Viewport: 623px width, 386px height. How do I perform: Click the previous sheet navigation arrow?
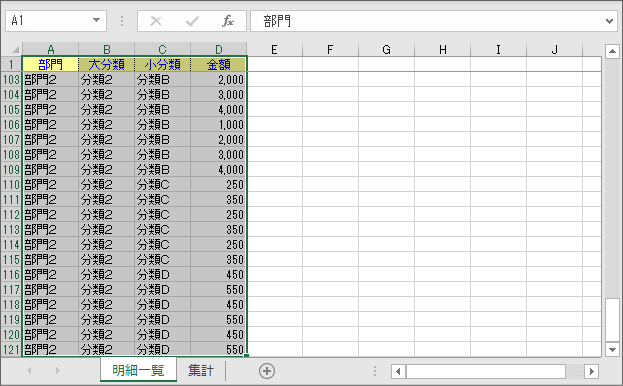click(x=29, y=371)
